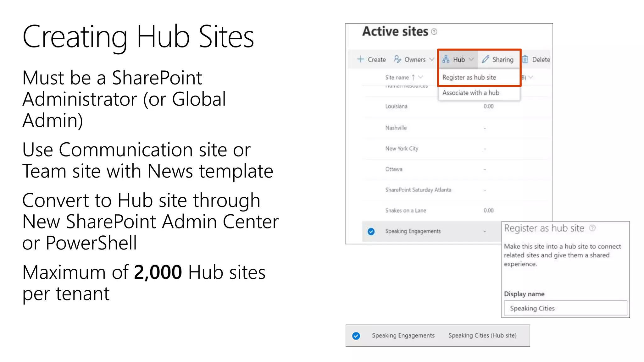
Task: Choose Register as hub site menu item
Action: click(469, 77)
